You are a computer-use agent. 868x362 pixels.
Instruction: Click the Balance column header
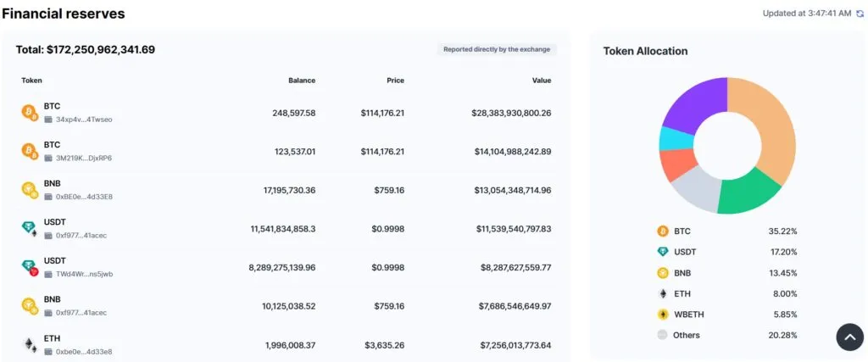coord(301,81)
